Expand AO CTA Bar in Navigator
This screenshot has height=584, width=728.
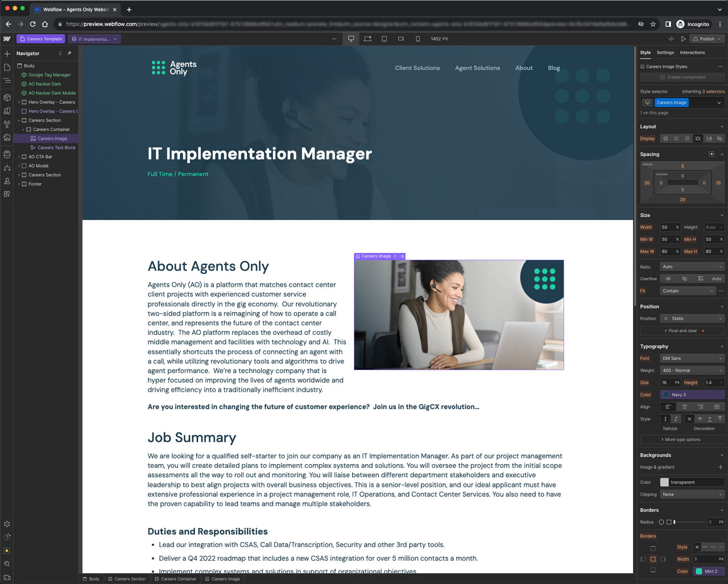click(19, 157)
